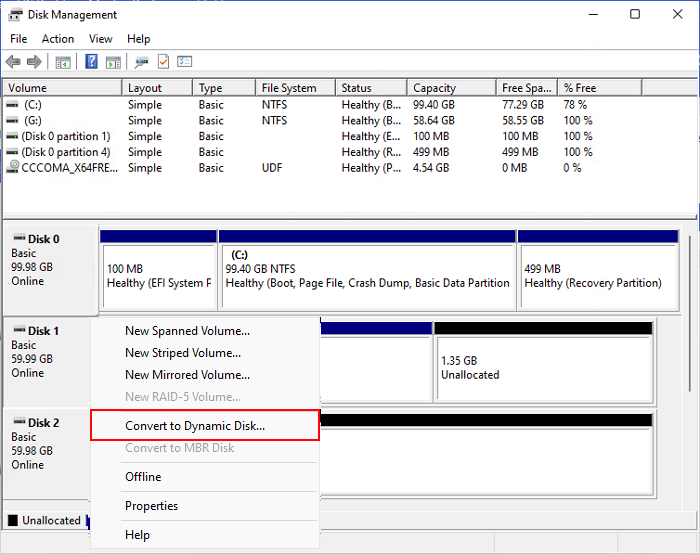
Task: Choose New Spanned Volume from context menu
Action: click(x=187, y=331)
